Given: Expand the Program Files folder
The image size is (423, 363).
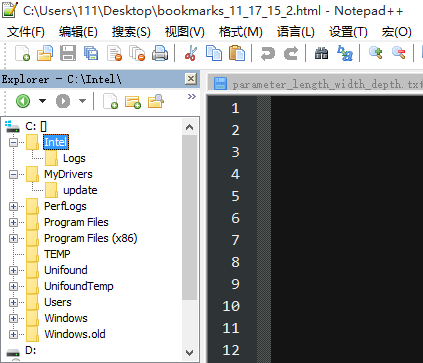Looking at the screenshot, I should [13, 222].
